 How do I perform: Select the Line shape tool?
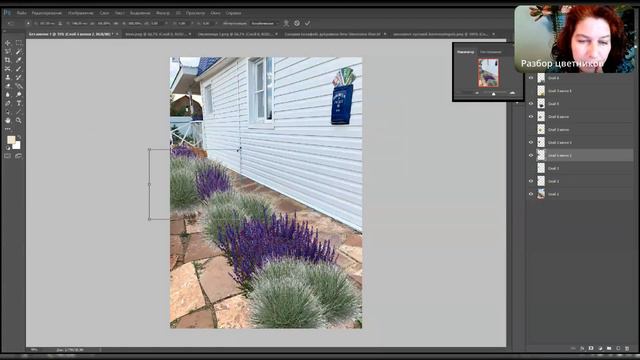(19, 111)
